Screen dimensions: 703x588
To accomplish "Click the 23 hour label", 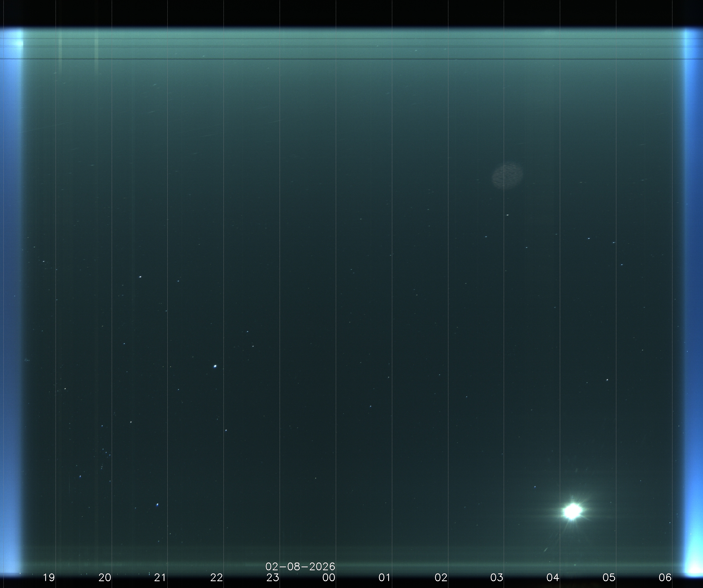I will tap(273, 578).
